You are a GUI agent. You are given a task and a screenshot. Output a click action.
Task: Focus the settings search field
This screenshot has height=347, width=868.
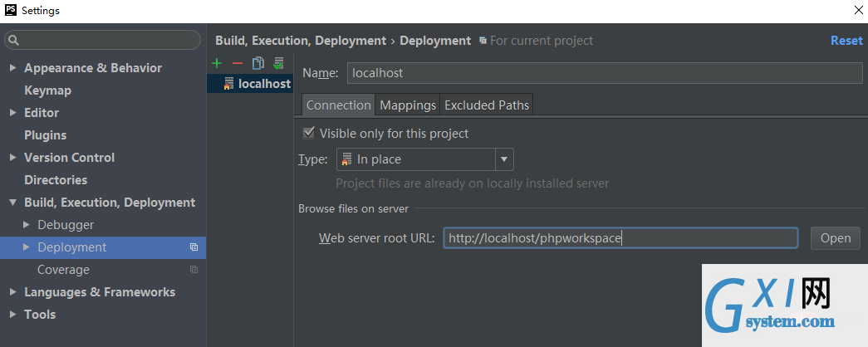102,40
